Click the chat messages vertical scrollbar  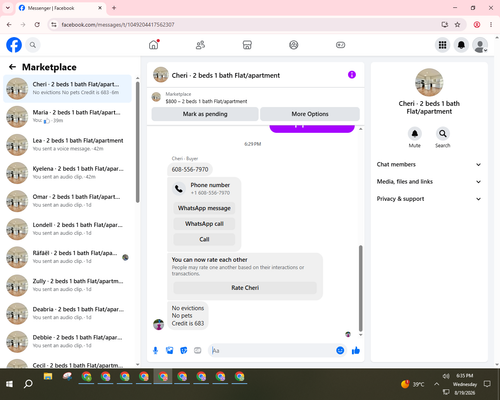click(360, 288)
